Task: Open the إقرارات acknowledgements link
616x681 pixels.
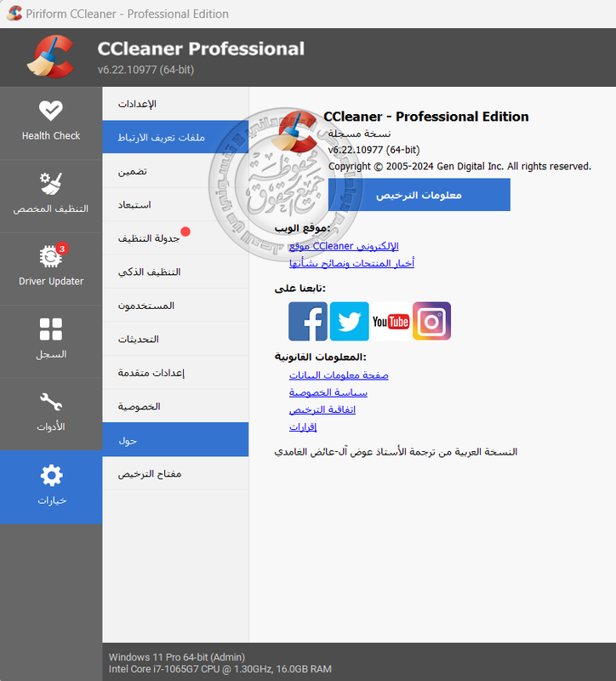Action: (303, 427)
